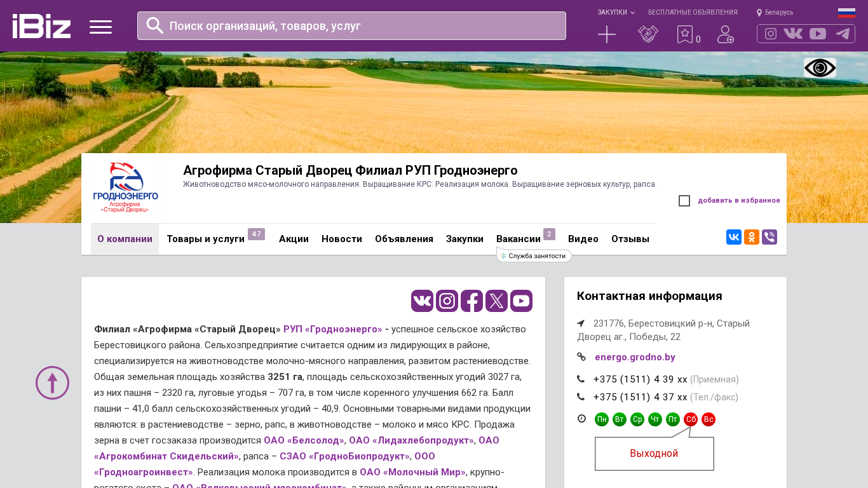Open the 'Отзывы' tab
Screen dimensions: 868x488
(630, 239)
